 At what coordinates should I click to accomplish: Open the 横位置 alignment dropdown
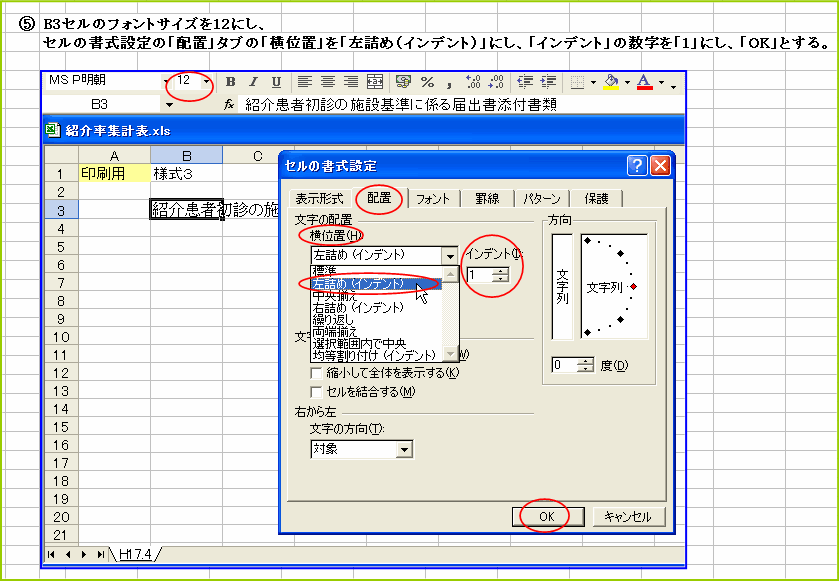click(x=448, y=258)
